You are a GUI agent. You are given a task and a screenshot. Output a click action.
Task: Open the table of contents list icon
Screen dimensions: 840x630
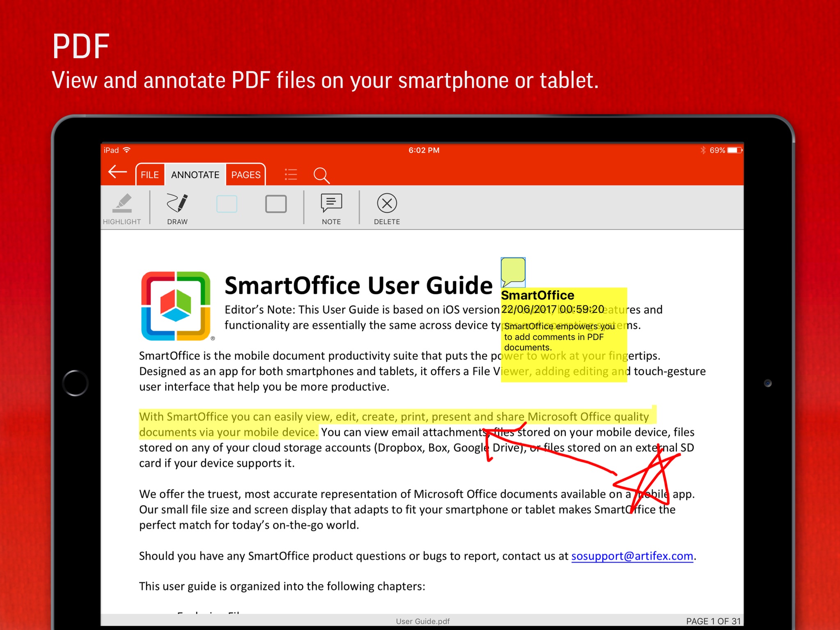[291, 175]
